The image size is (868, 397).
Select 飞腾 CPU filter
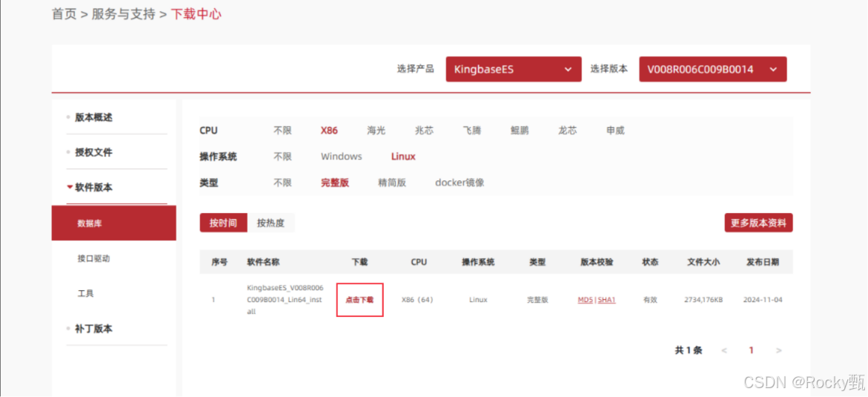pyautogui.click(x=471, y=131)
